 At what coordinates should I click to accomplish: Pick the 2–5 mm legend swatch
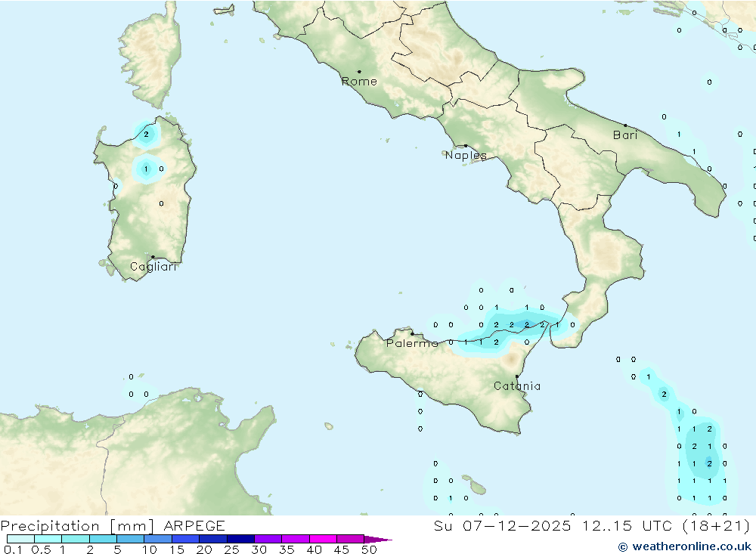click(103, 539)
